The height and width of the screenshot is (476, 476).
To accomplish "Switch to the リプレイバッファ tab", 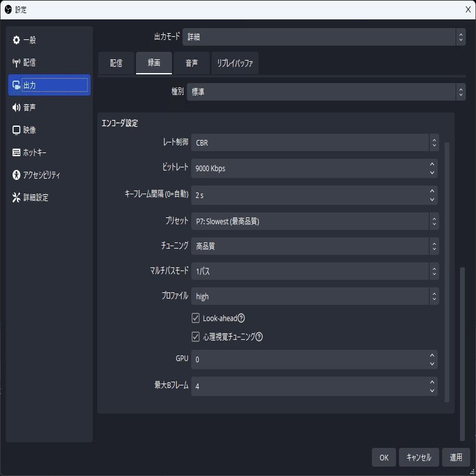I will point(235,63).
